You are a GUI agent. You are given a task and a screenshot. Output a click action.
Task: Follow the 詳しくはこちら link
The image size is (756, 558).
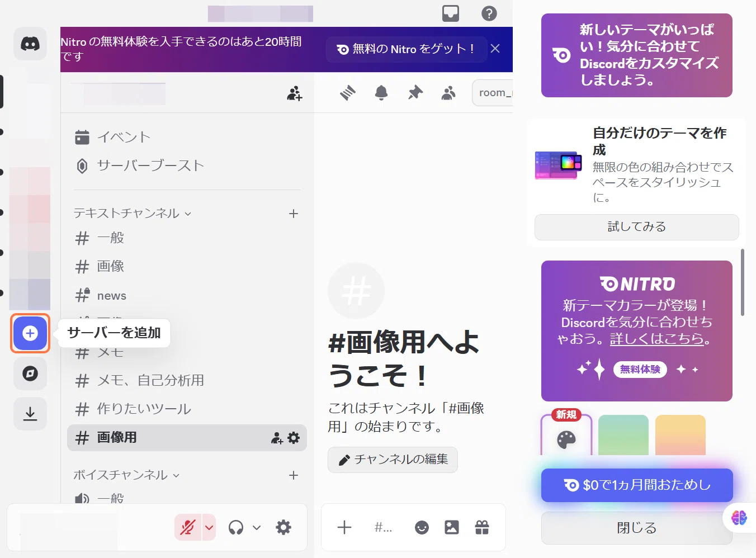coord(656,339)
